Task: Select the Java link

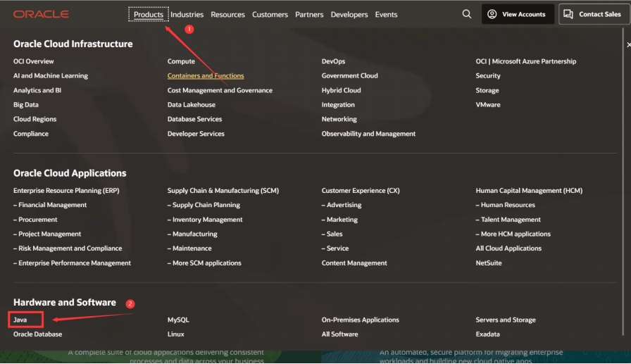Action: pos(20,320)
